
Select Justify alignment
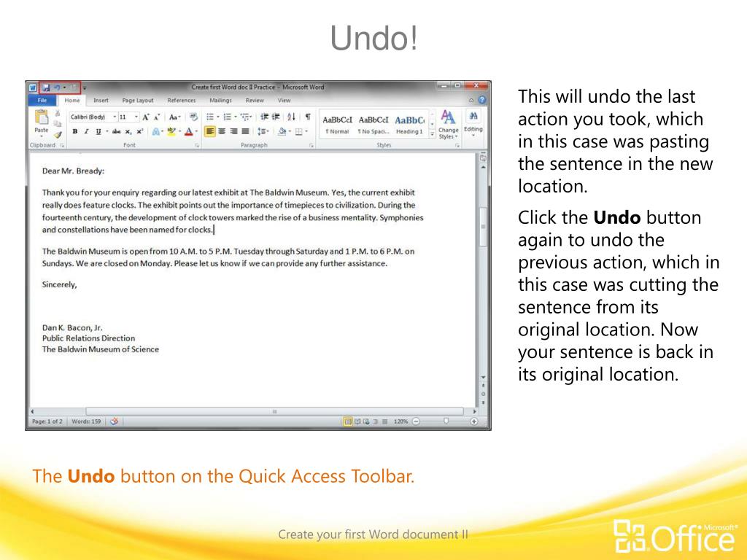pyautogui.click(x=245, y=131)
